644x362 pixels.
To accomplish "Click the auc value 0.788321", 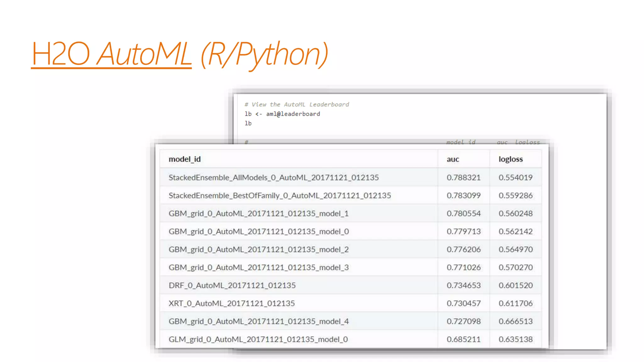I will coord(464,178).
